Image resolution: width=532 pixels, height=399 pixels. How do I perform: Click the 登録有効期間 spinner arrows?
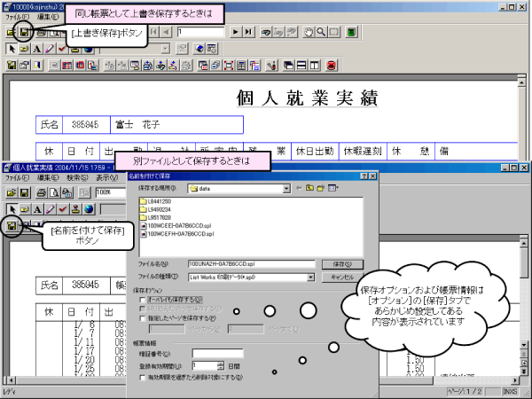pyautogui.click(x=221, y=366)
